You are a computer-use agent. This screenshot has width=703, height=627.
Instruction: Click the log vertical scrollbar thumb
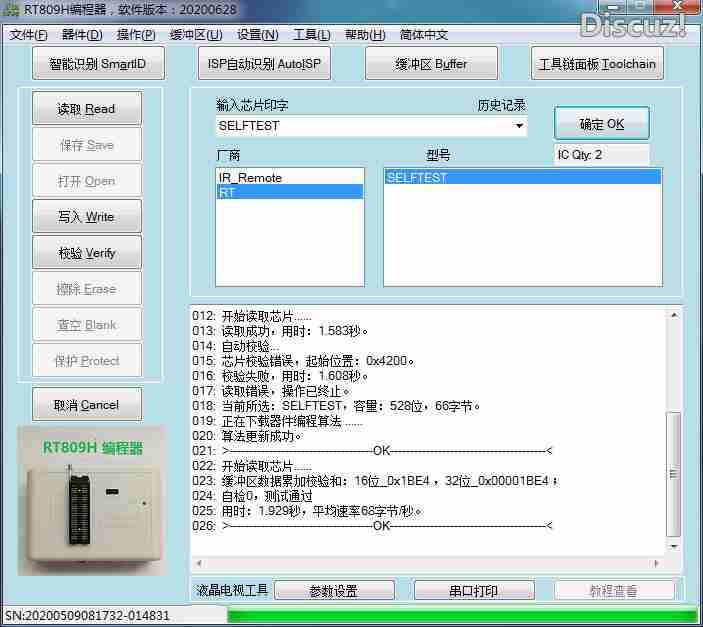[673, 474]
